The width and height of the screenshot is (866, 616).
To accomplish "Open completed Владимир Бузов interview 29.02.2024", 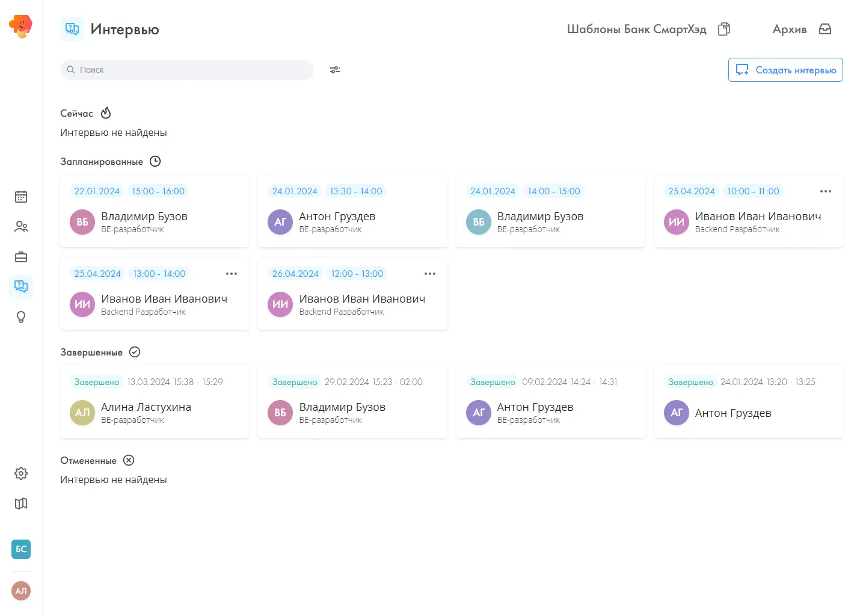I will click(x=352, y=402).
